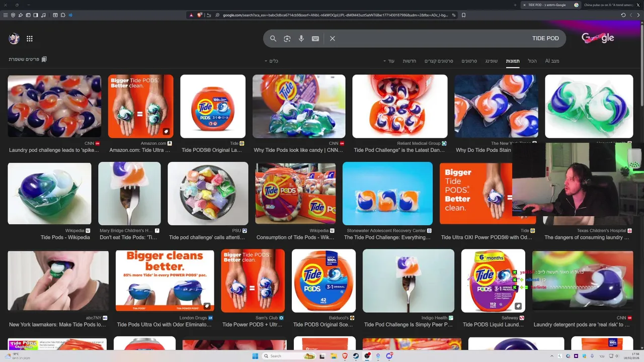
Task: Open Stonewater 'The Tide Pod Challenge: Everything' link
Action: [x=387, y=237]
